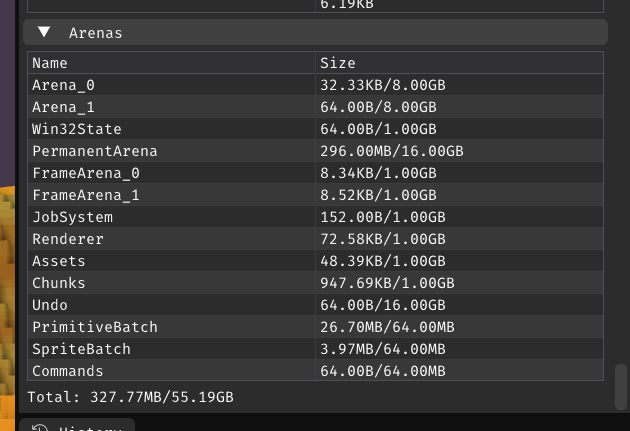Select the Undo row name
This screenshot has height=431, width=630.
click(50, 305)
